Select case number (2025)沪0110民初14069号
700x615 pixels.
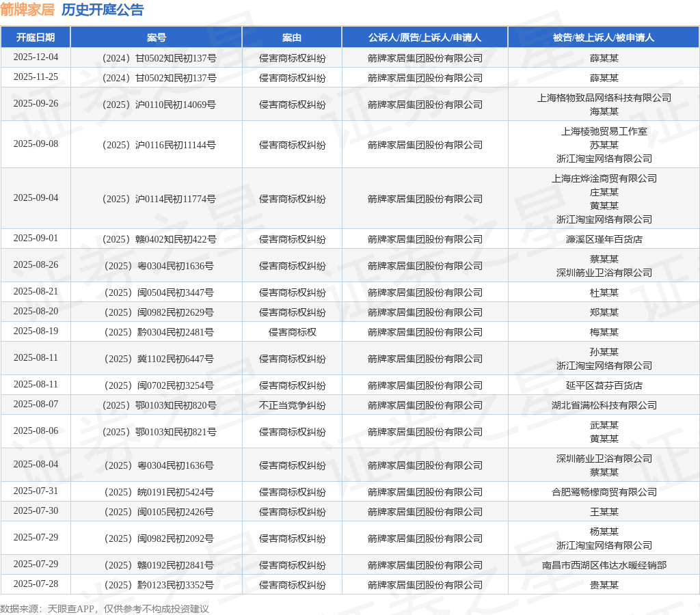[159, 105]
